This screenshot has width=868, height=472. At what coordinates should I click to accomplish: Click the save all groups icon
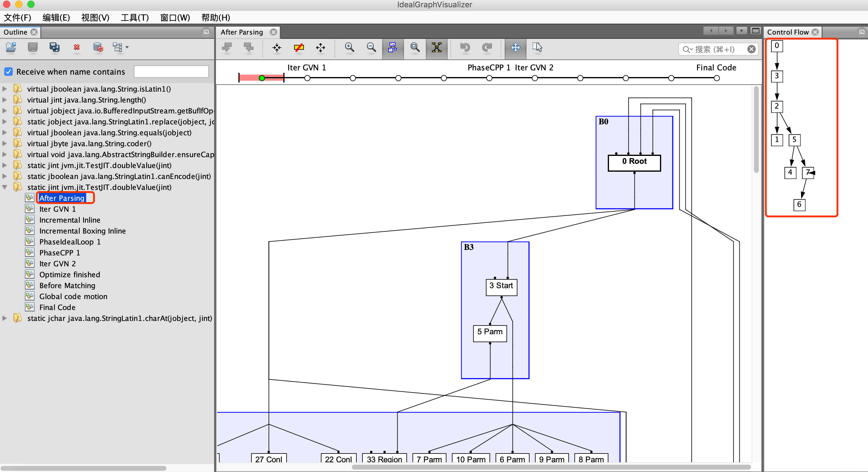click(x=54, y=48)
